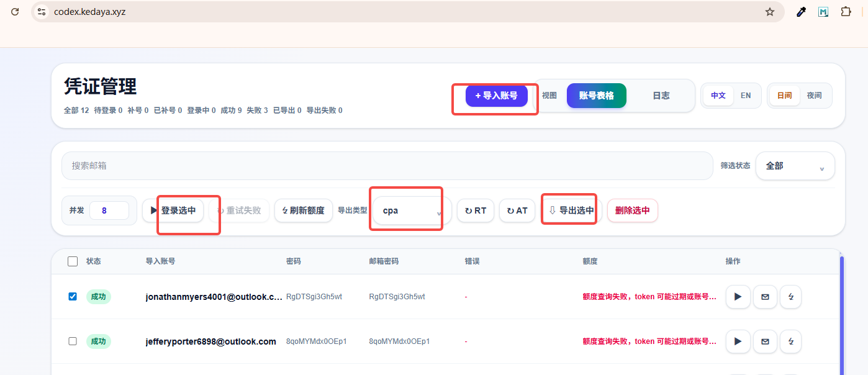Viewport: 868px width, 375px height.
Task: Click the 额度 column header
Action: point(590,261)
